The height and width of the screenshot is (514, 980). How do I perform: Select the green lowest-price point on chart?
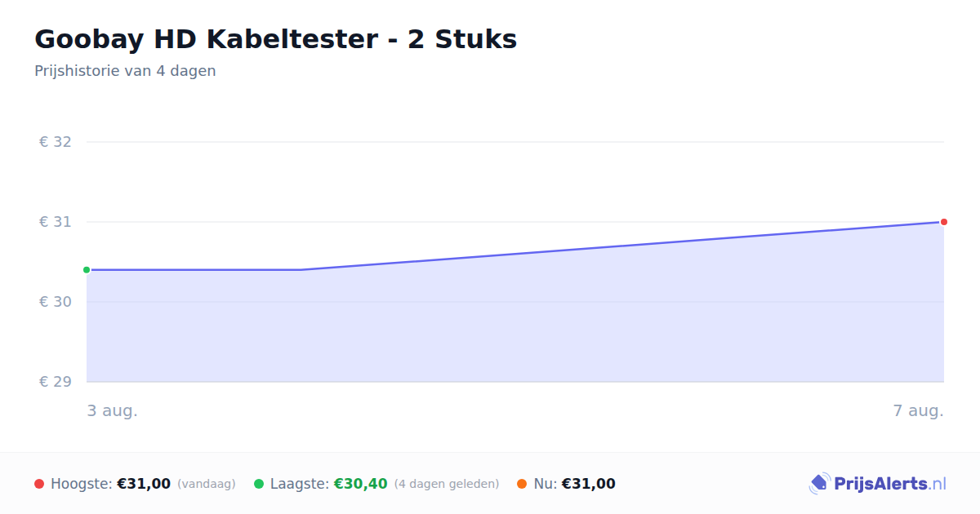tap(87, 270)
